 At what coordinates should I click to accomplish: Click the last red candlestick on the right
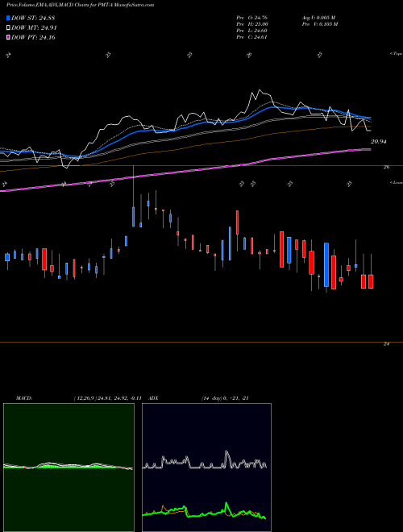coord(371,281)
